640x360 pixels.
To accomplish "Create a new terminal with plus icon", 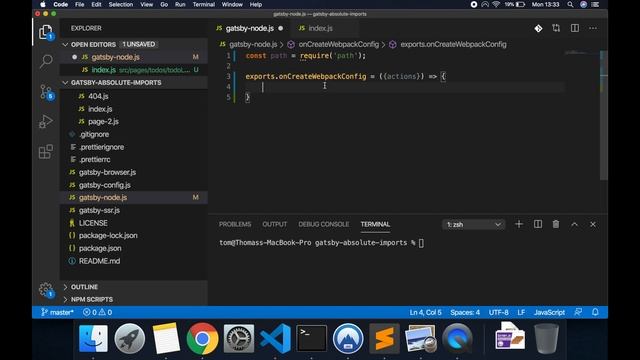I will pyautogui.click(x=519, y=224).
